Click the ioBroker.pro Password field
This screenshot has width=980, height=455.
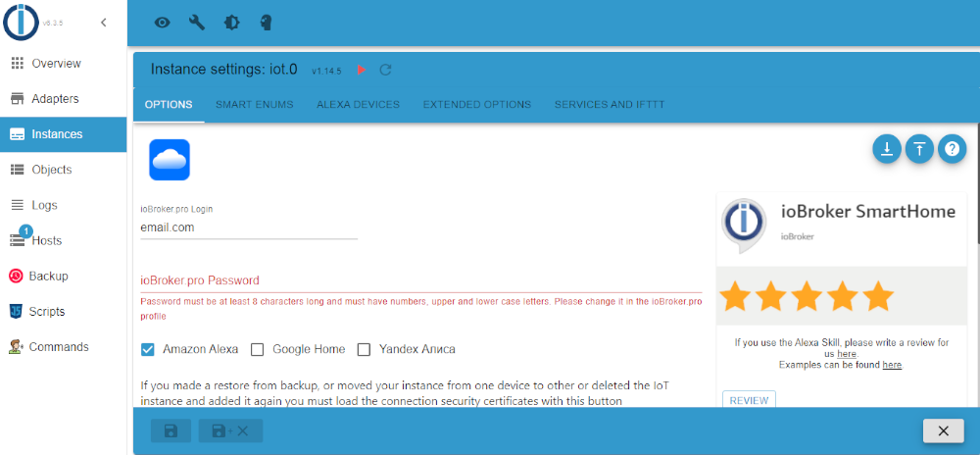coord(421,280)
